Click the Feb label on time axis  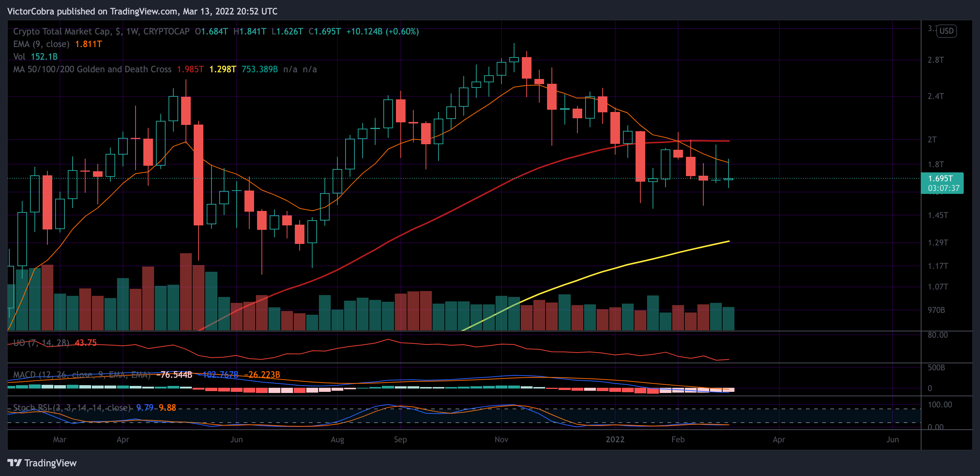[x=678, y=439]
